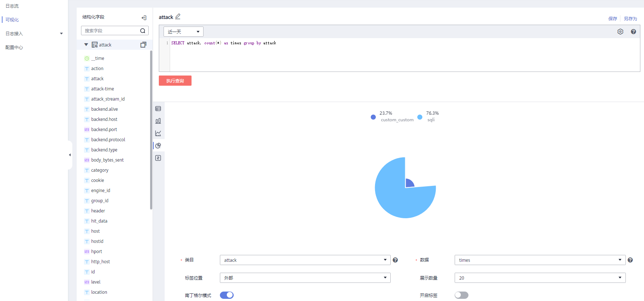Open the 展示数量 20 dropdown

pyautogui.click(x=540, y=278)
